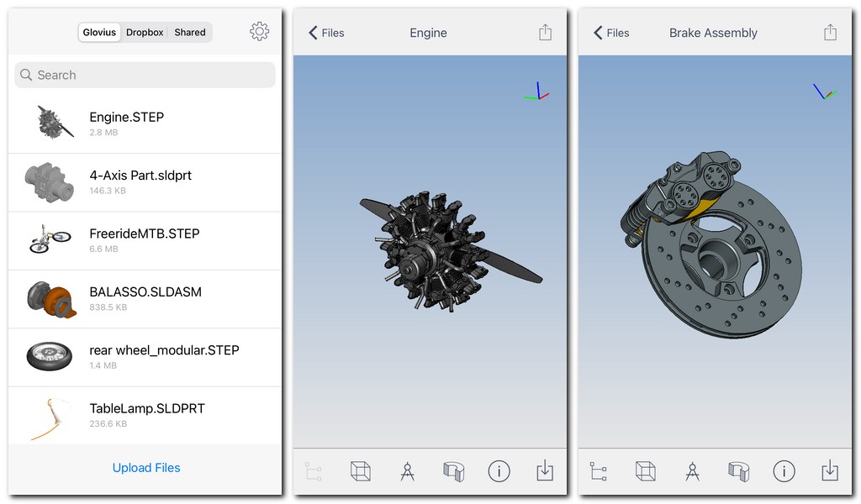Viewport: 861px width, 504px height.
Task: Open measure tool in Brake Assembly viewer
Action: (x=692, y=471)
